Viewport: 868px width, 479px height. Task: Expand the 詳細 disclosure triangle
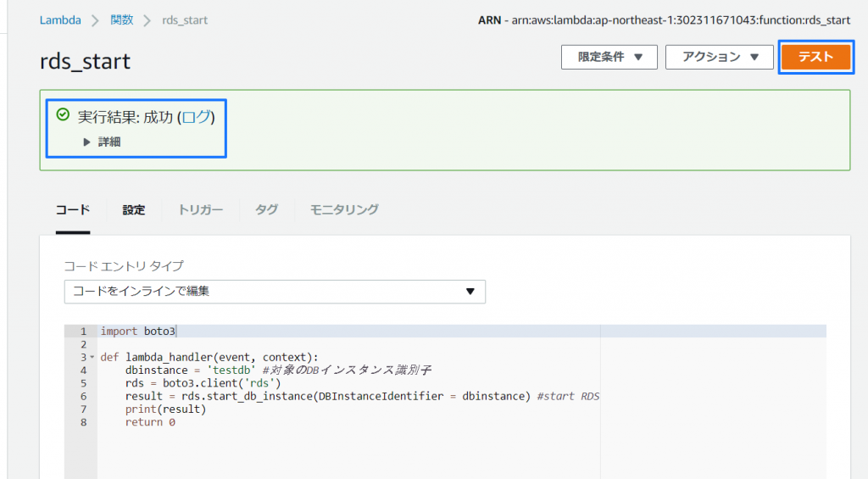point(86,142)
